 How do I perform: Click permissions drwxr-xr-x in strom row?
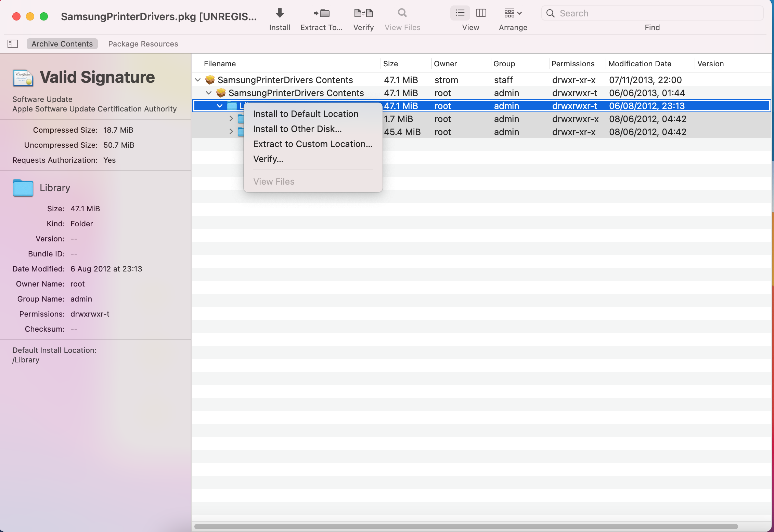point(574,80)
